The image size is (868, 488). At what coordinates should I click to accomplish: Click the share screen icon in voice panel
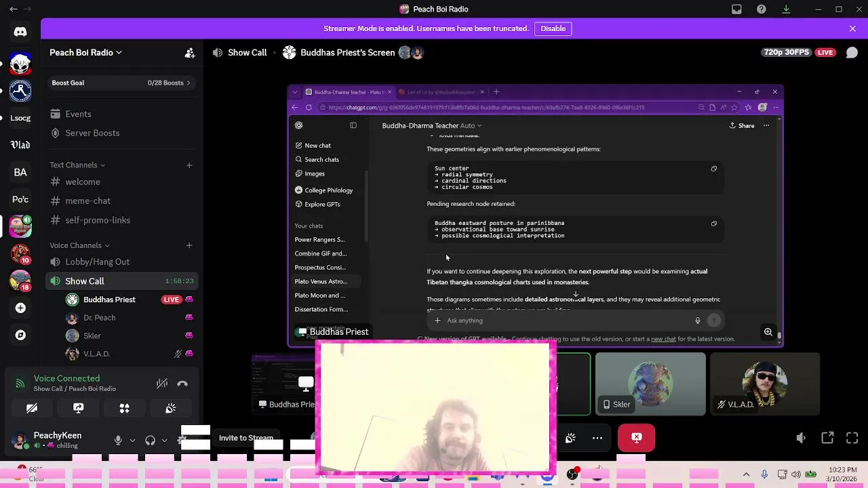tap(78, 408)
